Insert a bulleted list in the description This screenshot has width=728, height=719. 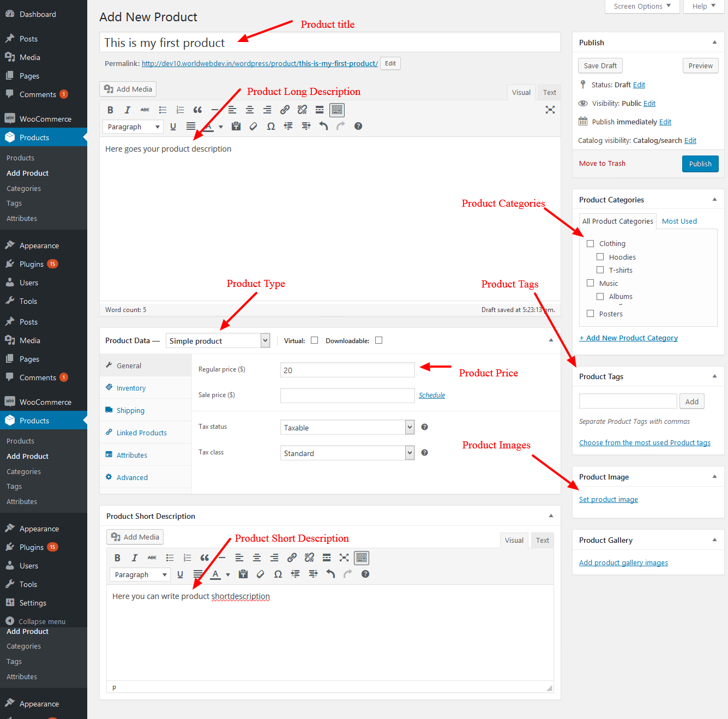click(x=163, y=110)
